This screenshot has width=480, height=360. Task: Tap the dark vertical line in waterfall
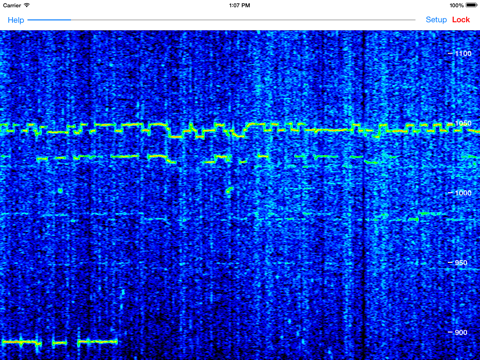(364, 195)
